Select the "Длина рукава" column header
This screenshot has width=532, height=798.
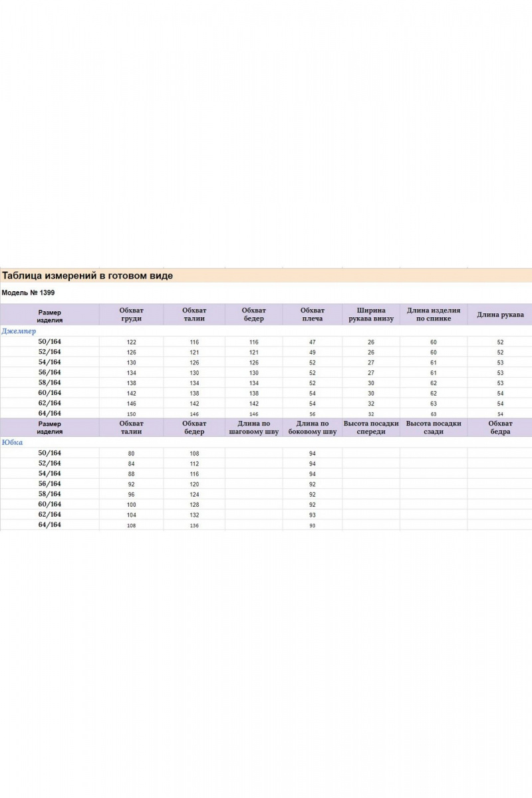(x=500, y=315)
